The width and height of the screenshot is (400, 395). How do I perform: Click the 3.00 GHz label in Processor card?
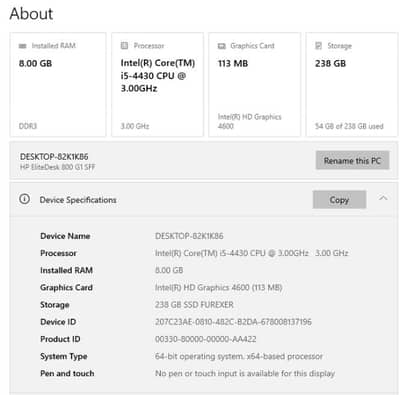[135, 126]
